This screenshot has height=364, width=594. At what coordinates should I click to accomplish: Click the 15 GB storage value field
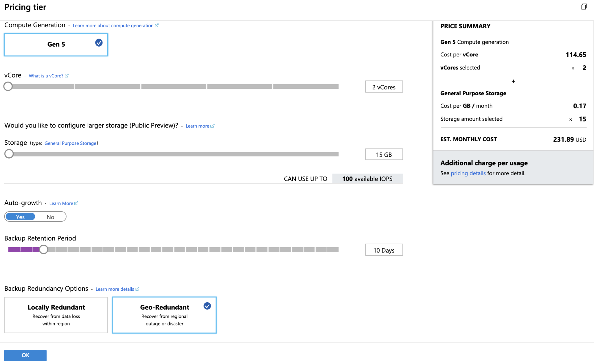tap(384, 154)
